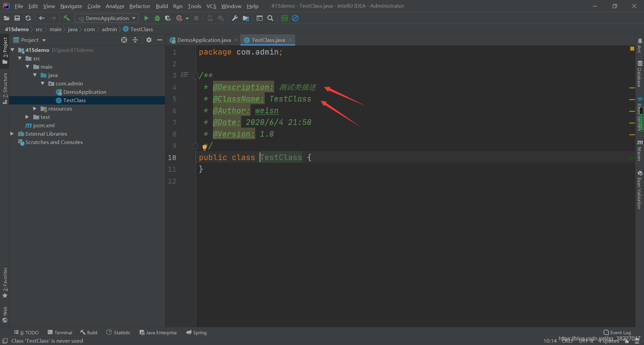Open the Refactor menu
The width and height of the screenshot is (644, 345).
point(140,6)
